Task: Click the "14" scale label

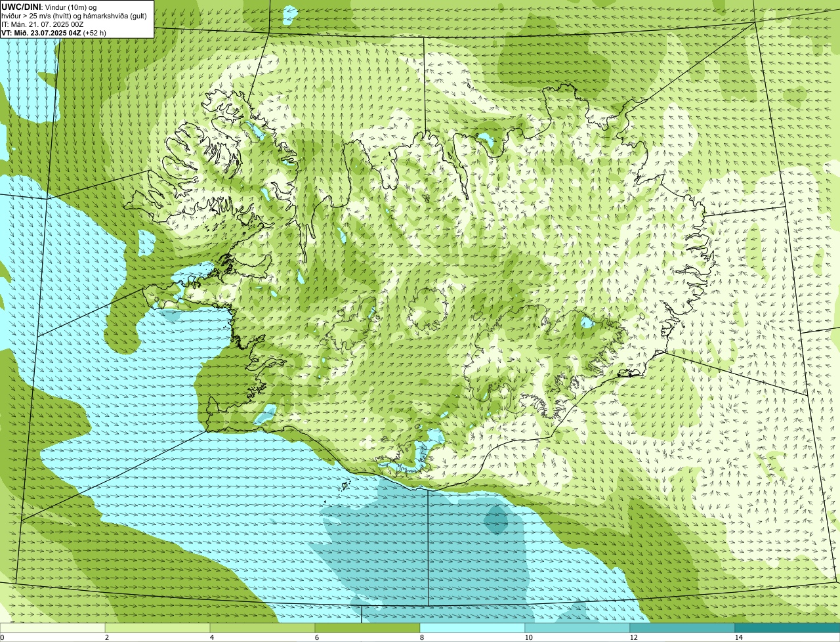Action: point(738,637)
